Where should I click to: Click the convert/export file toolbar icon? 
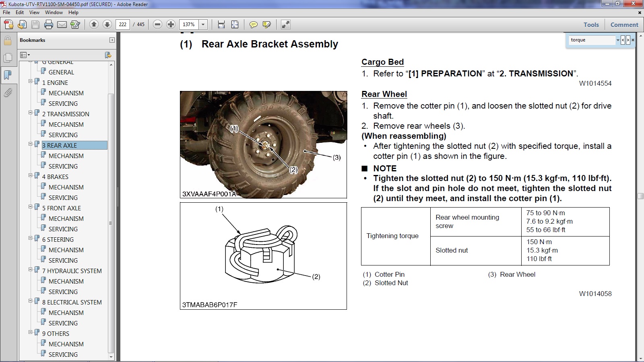click(22, 25)
